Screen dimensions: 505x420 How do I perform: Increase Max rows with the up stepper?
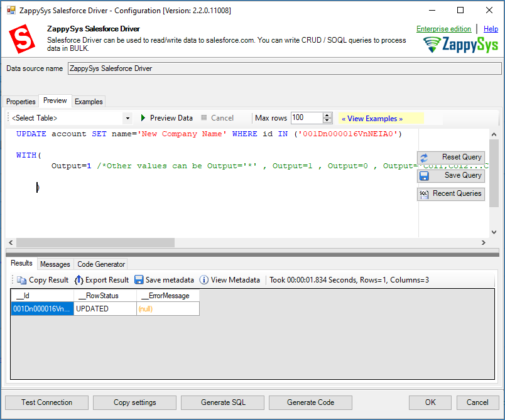pyautogui.click(x=327, y=115)
